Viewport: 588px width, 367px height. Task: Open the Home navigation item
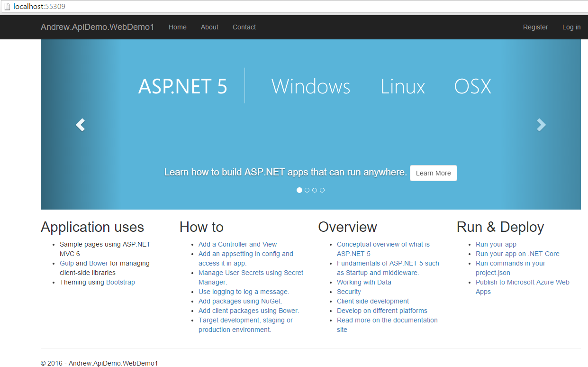177,27
